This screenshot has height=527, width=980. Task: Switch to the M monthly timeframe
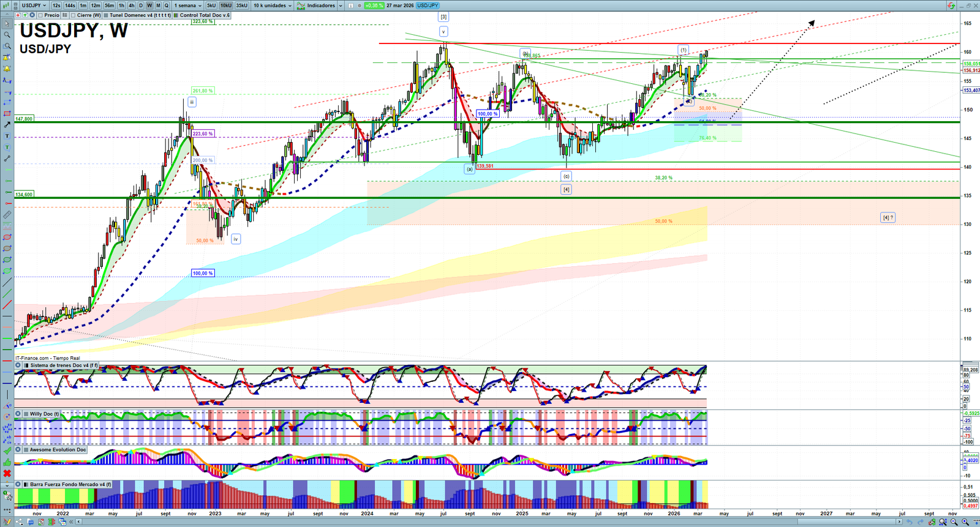[158, 6]
